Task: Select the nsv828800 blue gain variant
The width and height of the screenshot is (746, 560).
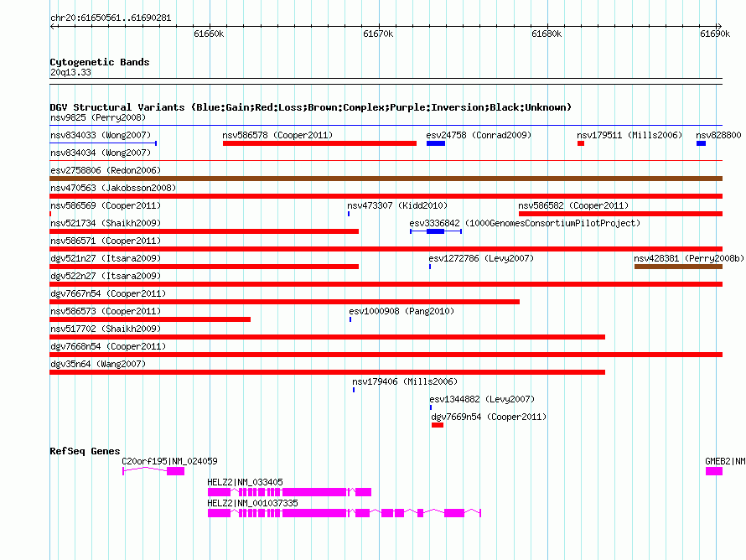Action: pyautogui.click(x=701, y=143)
